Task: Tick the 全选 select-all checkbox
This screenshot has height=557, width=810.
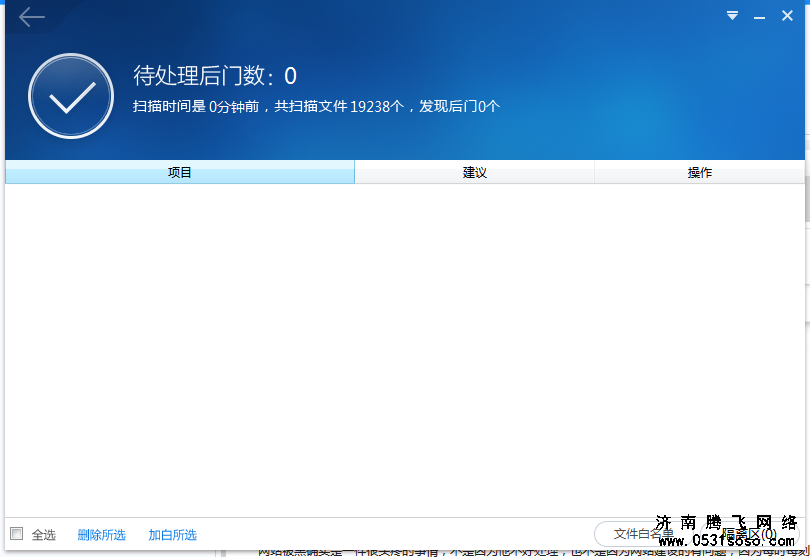Action: click(17, 534)
